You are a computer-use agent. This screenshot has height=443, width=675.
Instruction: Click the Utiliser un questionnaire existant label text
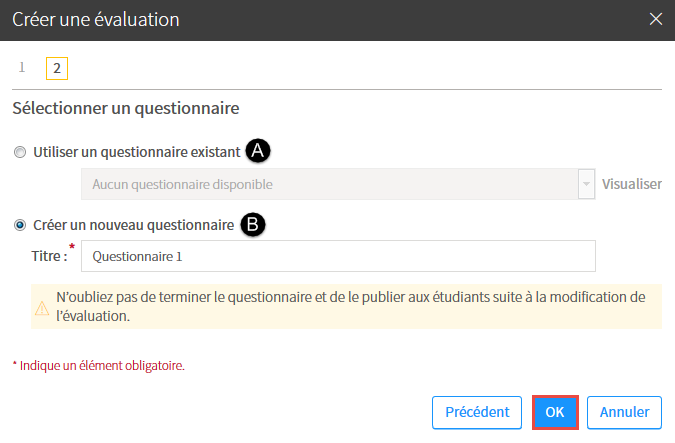click(136, 152)
